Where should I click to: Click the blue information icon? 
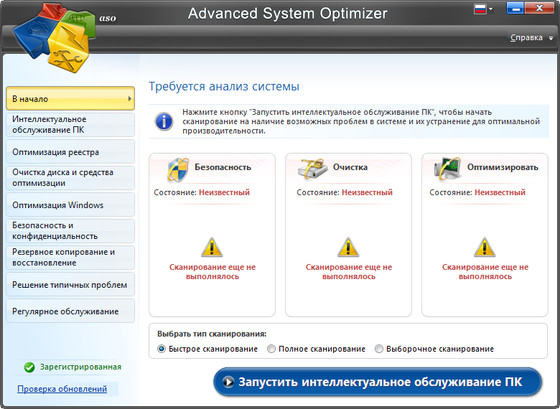tap(164, 121)
